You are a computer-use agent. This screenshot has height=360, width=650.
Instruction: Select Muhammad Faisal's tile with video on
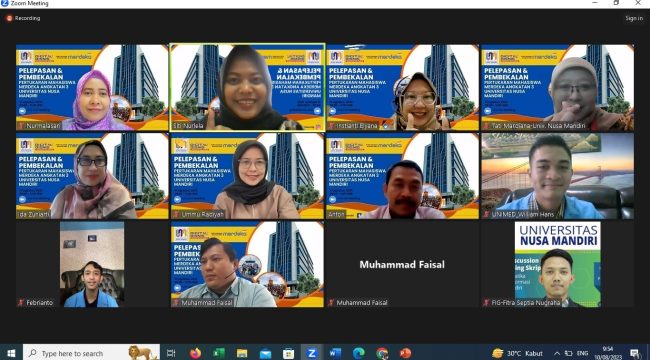coord(247,264)
